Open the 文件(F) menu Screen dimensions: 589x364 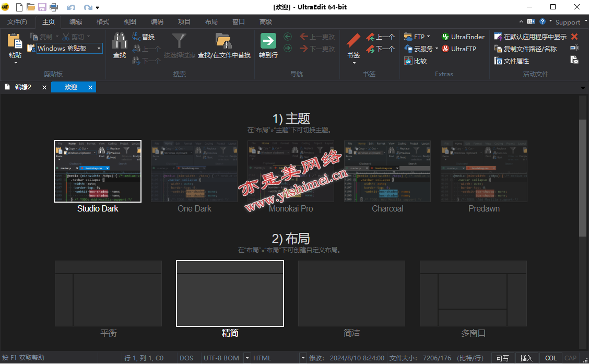click(17, 22)
